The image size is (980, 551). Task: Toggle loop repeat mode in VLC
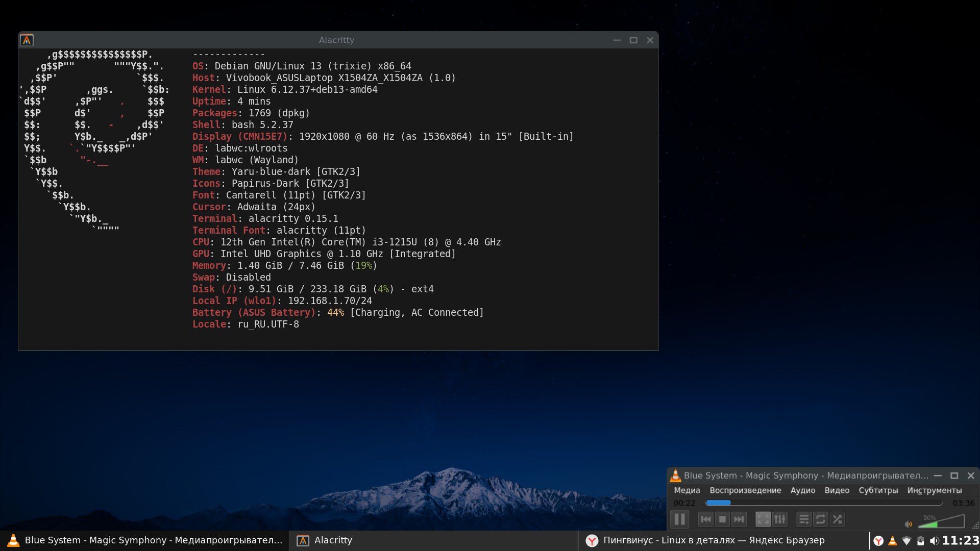821,519
